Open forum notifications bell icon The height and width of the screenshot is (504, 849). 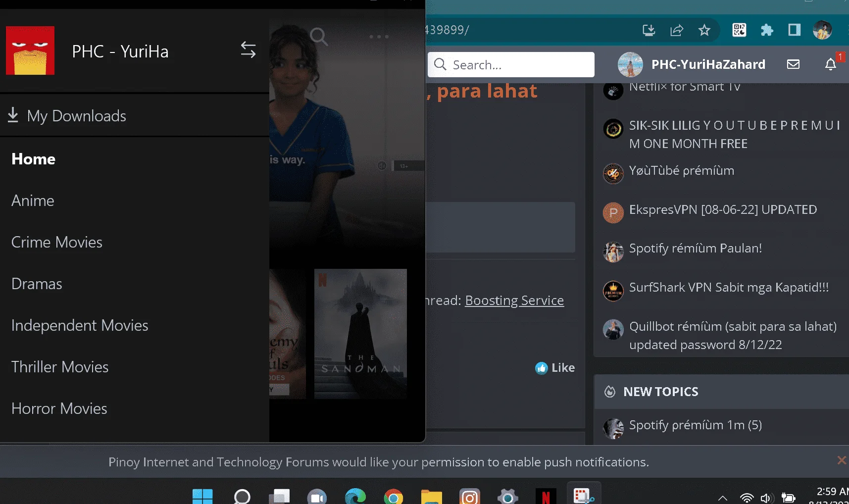(831, 64)
